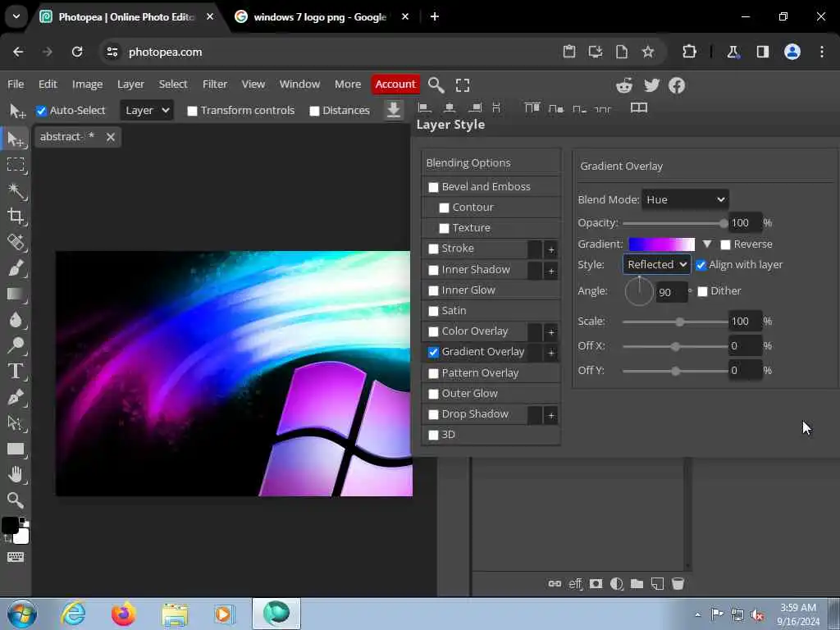The height and width of the screenshot is (630, 840).
Task: Add another Gradient Overlay plus button
Action: (x=550, y=353)
